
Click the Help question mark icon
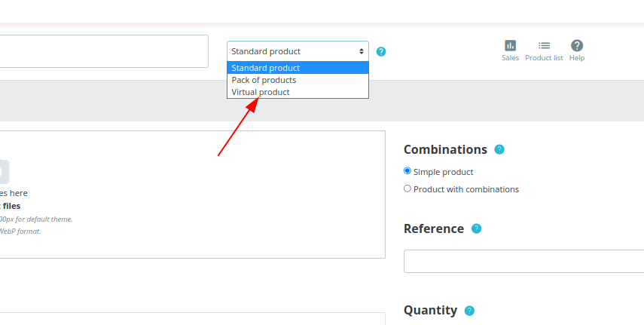(x=577, y=46)
